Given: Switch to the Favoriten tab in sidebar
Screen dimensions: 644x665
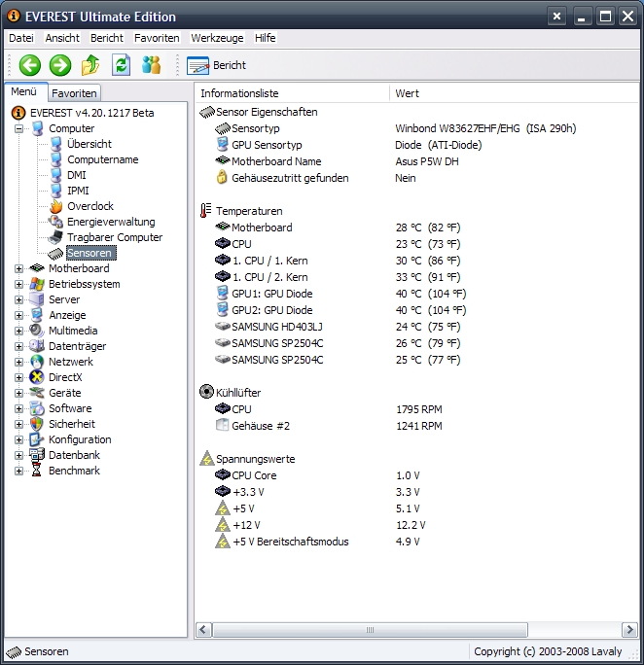Looking at the screenshot, I should 74,93.
